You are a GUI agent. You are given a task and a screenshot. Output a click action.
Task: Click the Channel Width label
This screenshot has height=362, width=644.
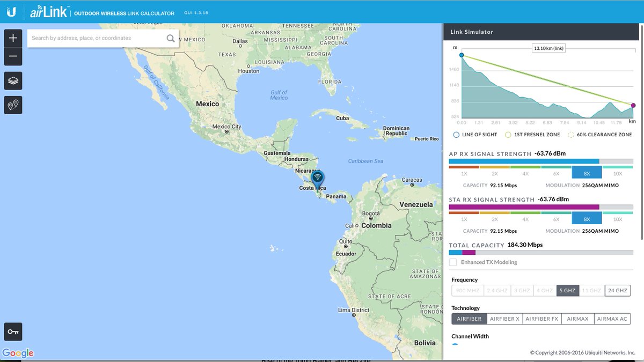pos(470,336)
